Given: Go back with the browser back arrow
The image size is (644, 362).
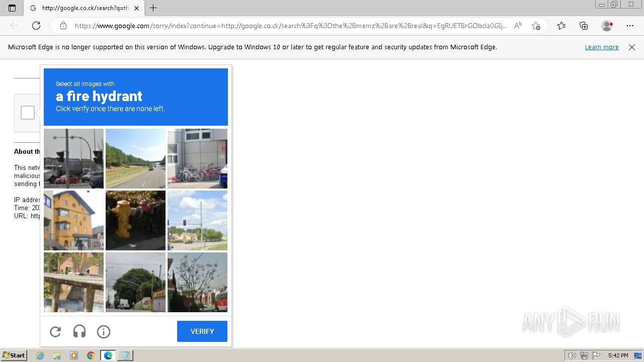Looking at the screenshot, I should coord(14,26).
